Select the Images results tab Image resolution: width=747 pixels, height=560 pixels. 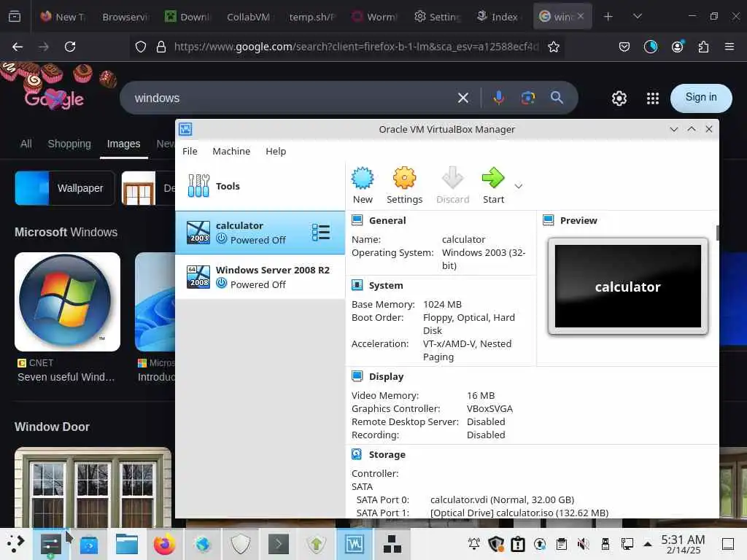[123, 144]
